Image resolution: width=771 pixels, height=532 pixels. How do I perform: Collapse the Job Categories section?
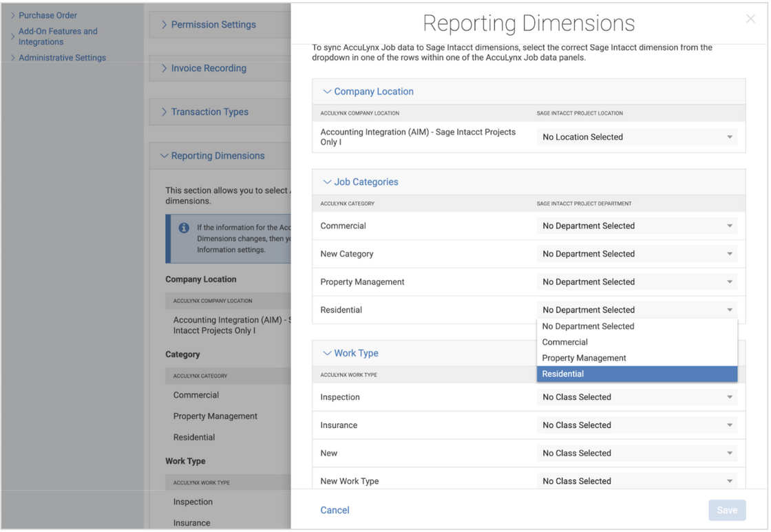[x=327, y=182]
